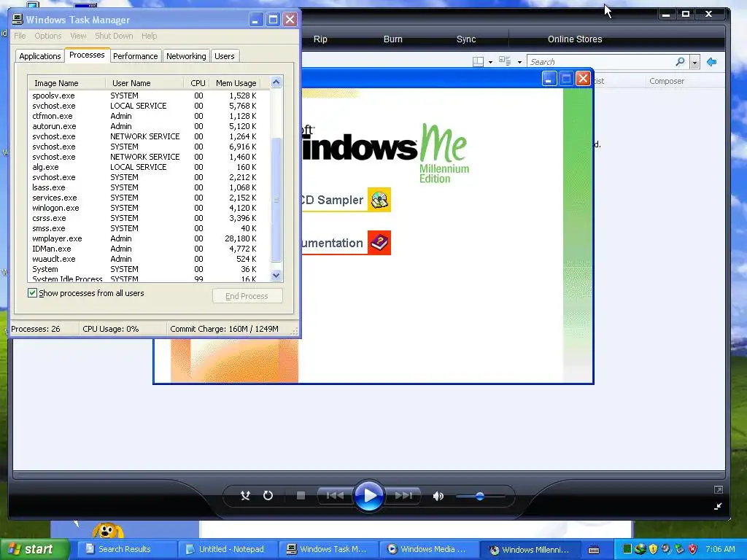Open the layout options icon in Media Player
This screenshot has width=747, height=560.
click(478, 61)
